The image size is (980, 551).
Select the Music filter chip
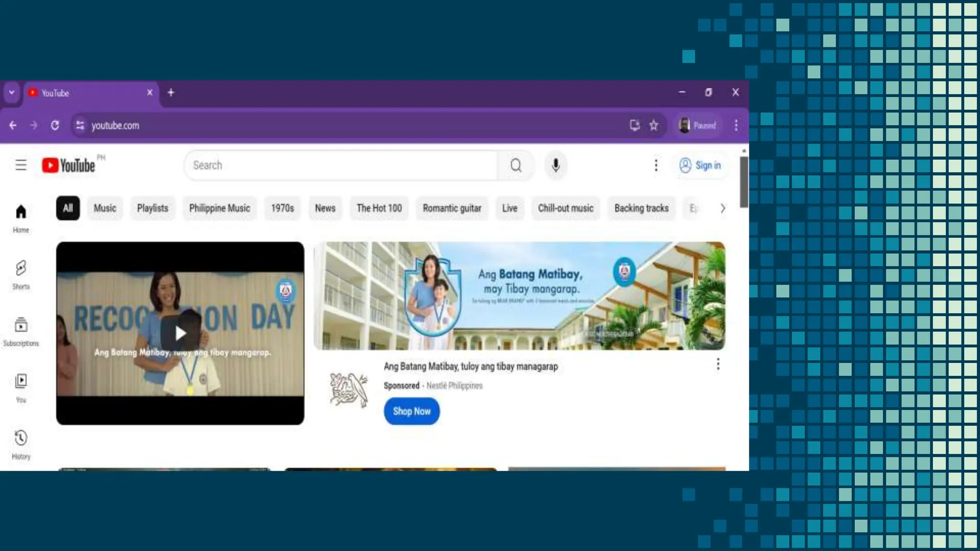pyautogui.click(x=105, y=208)
